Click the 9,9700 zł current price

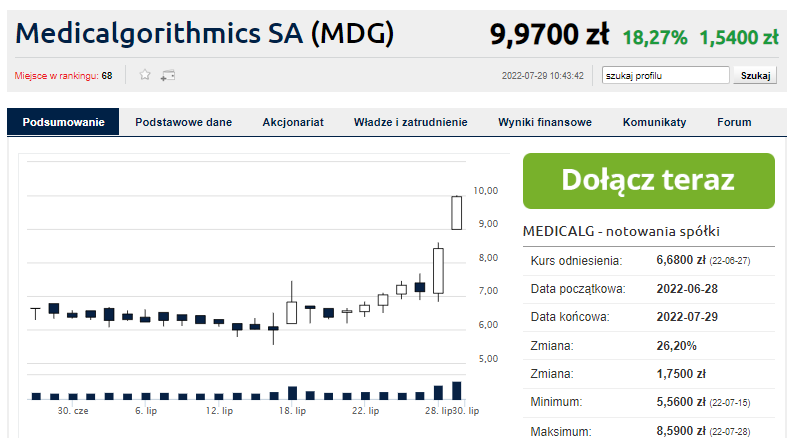pyautogui.click(x=550, y=35)
